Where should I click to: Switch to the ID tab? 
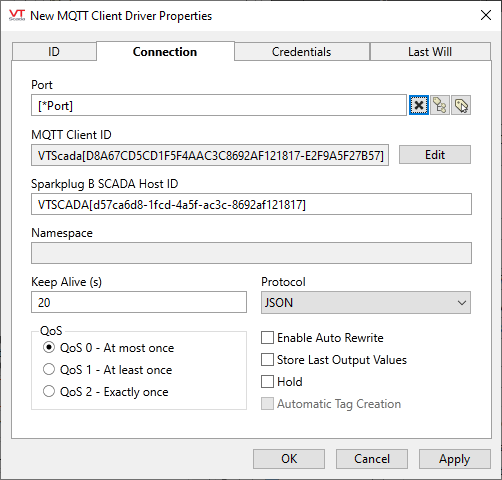pyautogui.click(x=54, y=52)
